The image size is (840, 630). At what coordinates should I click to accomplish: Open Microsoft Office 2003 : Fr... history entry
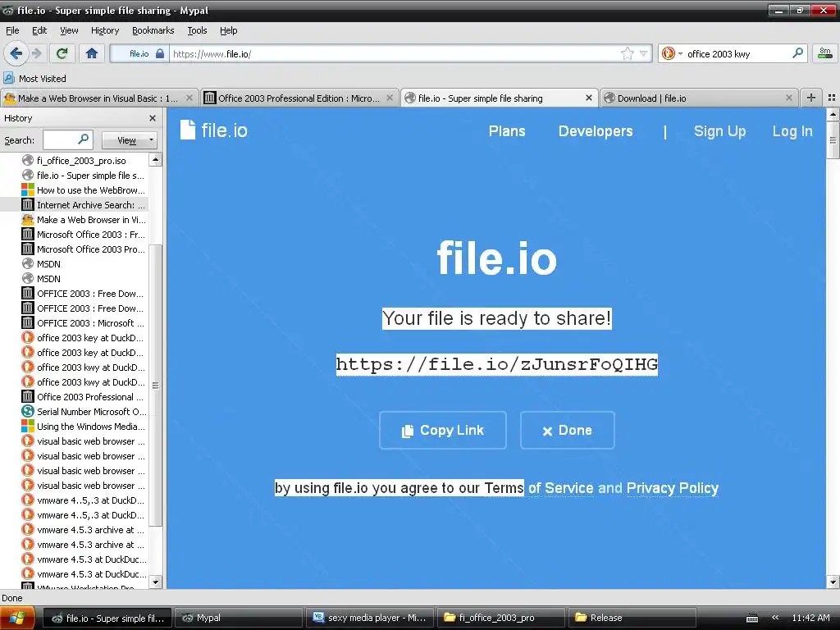coord(74,235)
